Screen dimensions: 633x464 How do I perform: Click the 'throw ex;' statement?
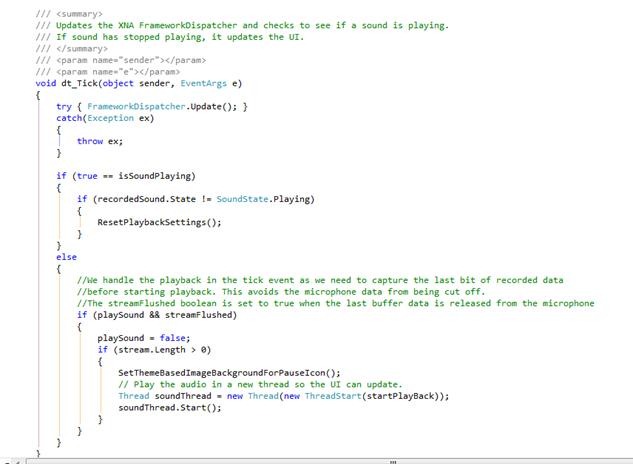(93, 141)
